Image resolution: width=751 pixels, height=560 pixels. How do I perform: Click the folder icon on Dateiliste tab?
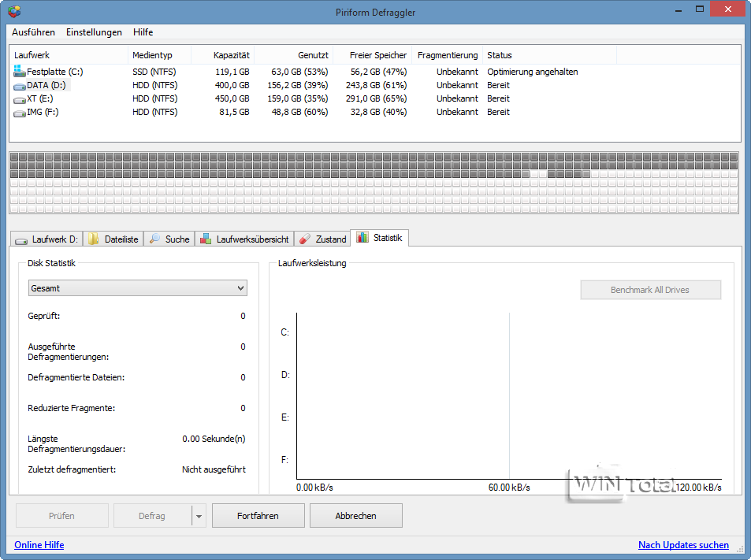coord(94,239)
